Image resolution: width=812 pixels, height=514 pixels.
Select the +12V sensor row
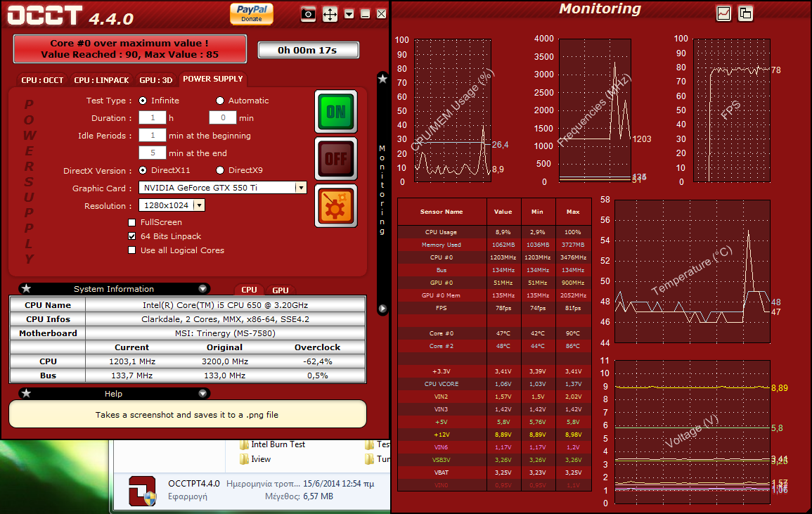pos(494,435)
